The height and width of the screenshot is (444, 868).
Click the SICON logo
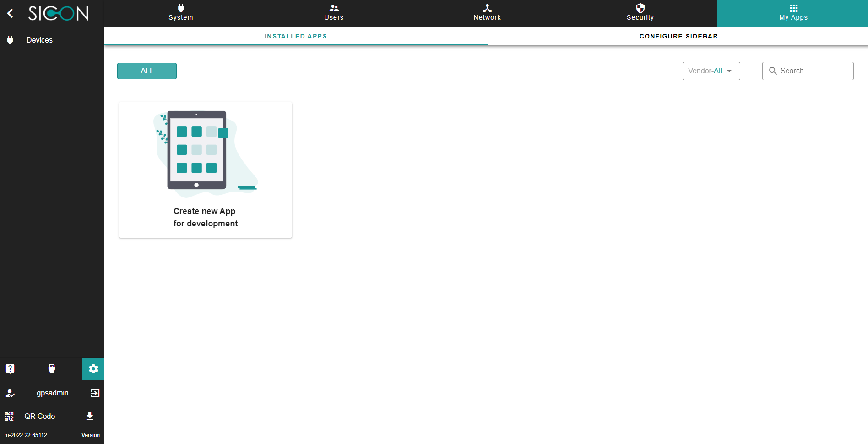(58, 13)
